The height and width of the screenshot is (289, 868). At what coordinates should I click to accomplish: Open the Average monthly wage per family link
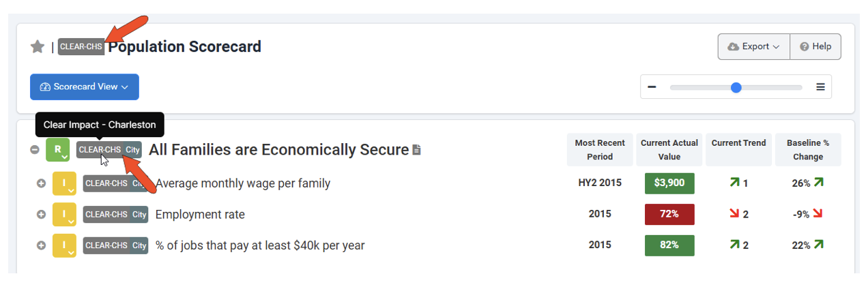pos(243,183)
